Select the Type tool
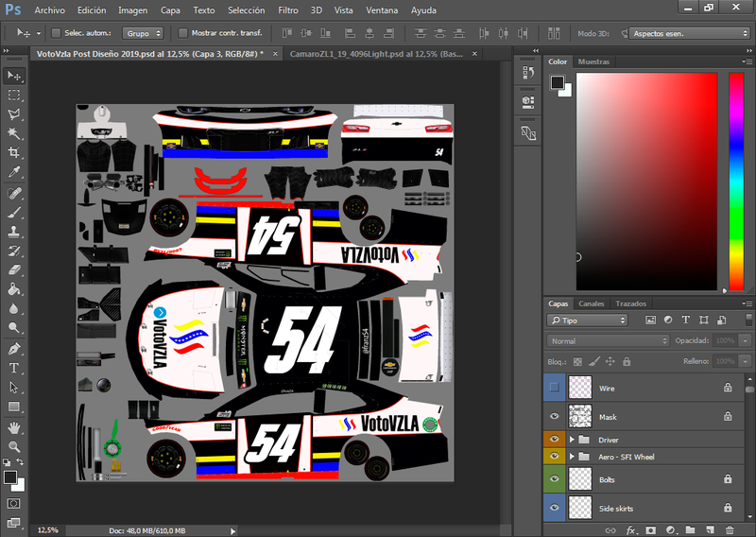Image resolution: width=756 pixels, height=537 pixels. coord(14,368)
